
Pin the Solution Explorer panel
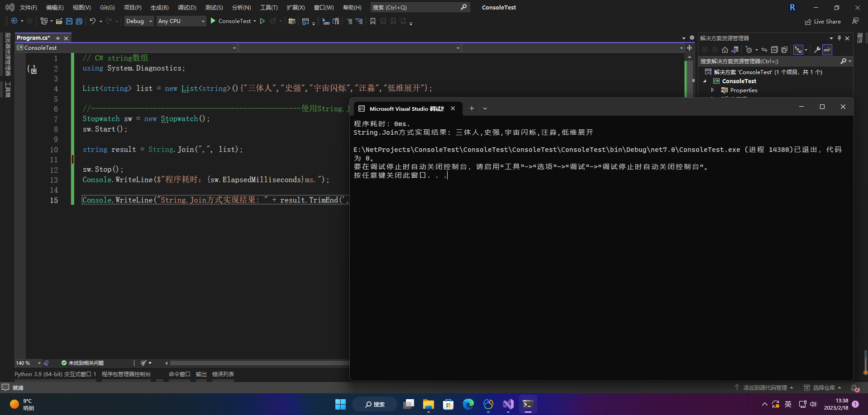pos(839,38)
